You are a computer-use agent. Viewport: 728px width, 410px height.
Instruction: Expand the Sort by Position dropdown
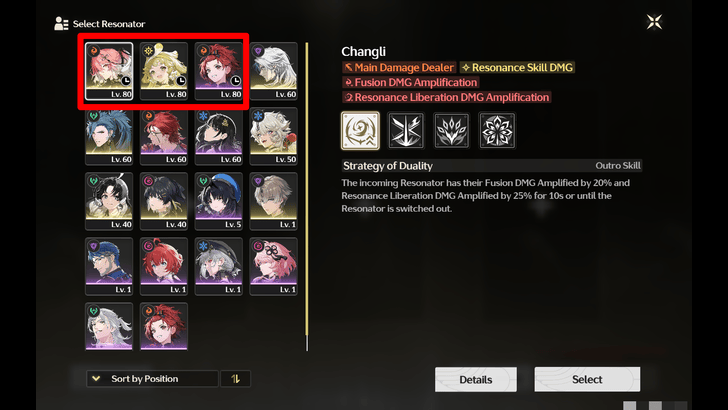click(x=152, y=379)
